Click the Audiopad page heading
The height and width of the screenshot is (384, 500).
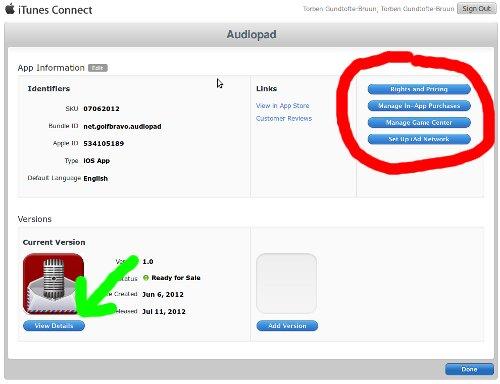tap(251, 34)
